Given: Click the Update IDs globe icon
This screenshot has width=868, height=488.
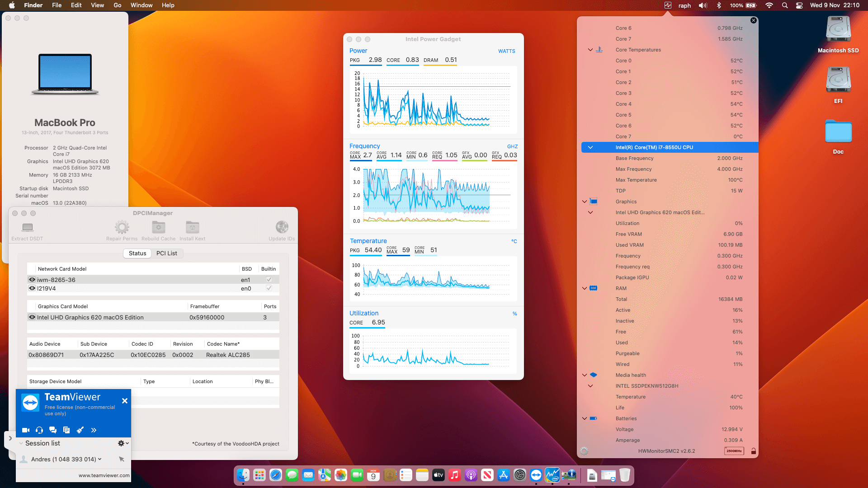Looking at the screenshot, I should coord(282,227).
